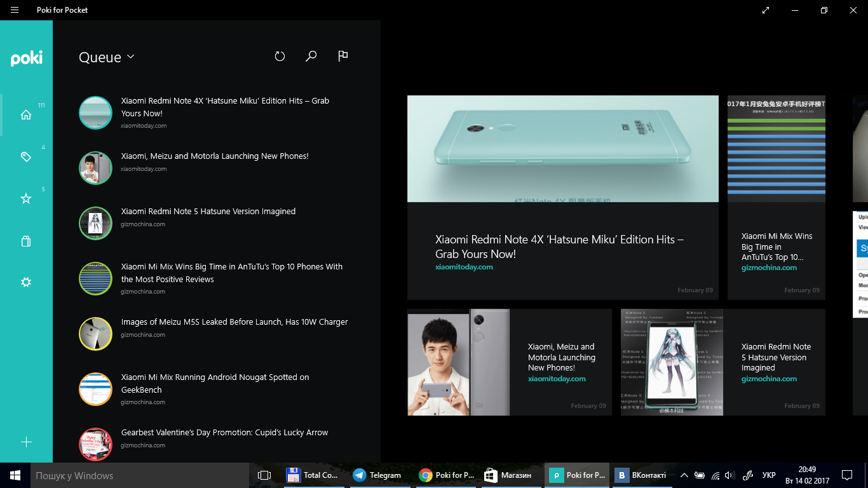
Task: Click card title 'Xiaomi, Meizu and Motorla Launching New Phones!'
Action: [x=562, y=357]
